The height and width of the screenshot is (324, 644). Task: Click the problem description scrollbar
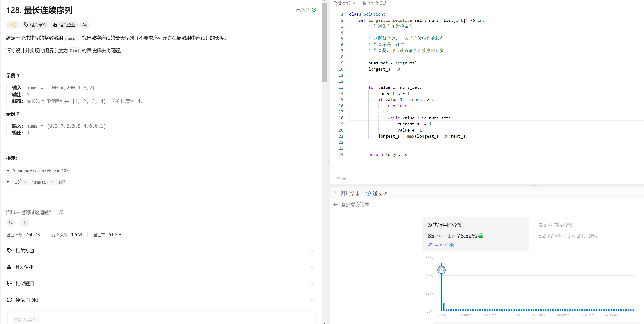[x=325, y=42]
